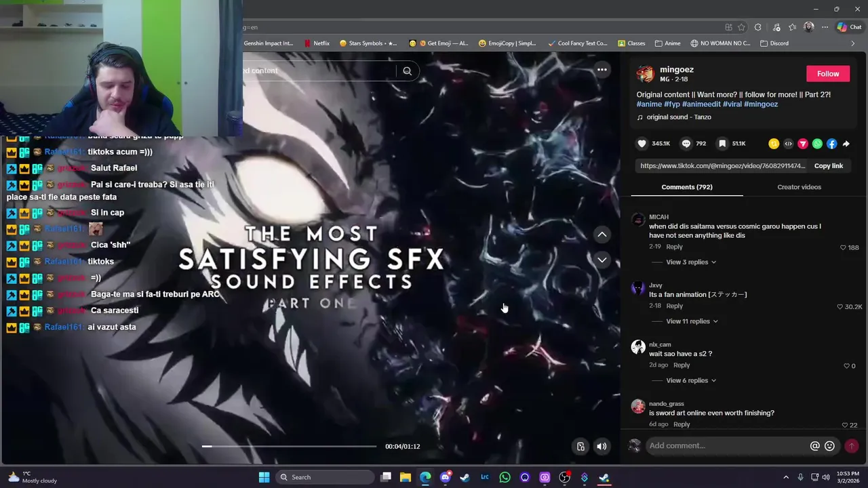The width and height of the screenshot is (868, 488).
Task: Expand View 6 replies under nlx_cam
Action: pyautogui.click(x=691, y=381)
